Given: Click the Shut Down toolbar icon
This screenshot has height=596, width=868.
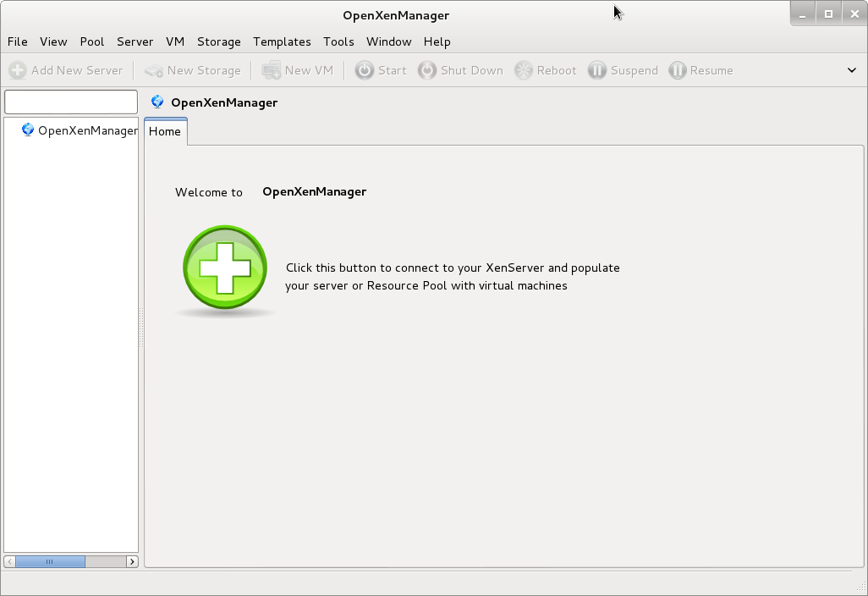Looking at the screenshot, I should (x=428, y=70).
